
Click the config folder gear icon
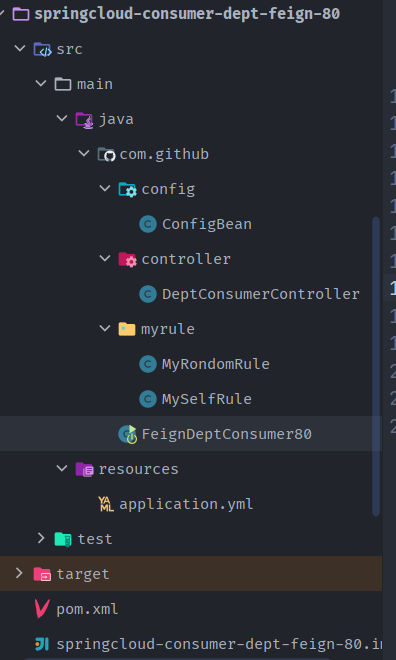point(127,189)
